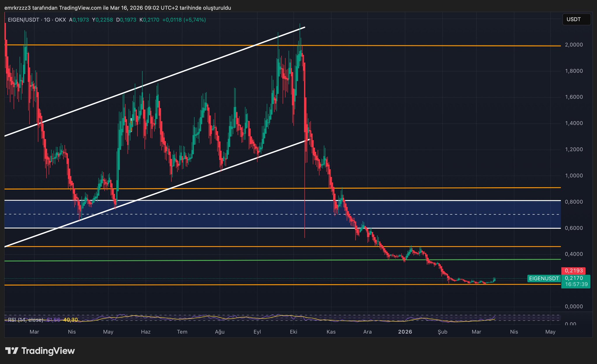
Task: Select the RSI (14, close) indicator label
Action: coord(25,320)
